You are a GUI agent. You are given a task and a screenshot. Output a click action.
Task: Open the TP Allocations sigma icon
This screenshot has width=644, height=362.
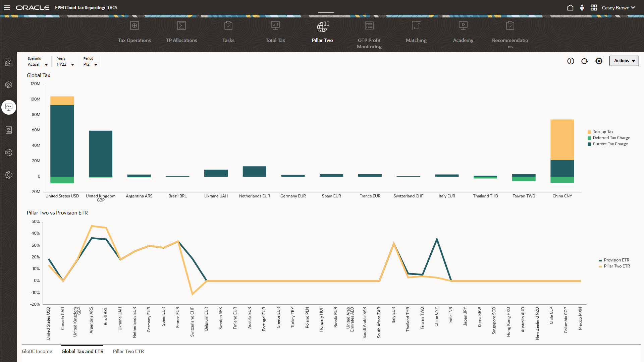click(181, 26)
